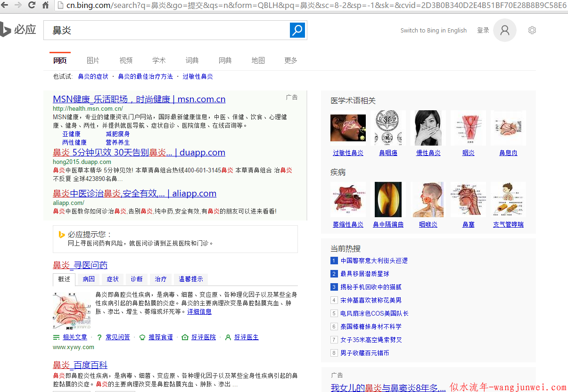The width and height of the screenshot is (568, 392).
Task: Open MSN健康 ad result title
Action: tap(139, 99)
